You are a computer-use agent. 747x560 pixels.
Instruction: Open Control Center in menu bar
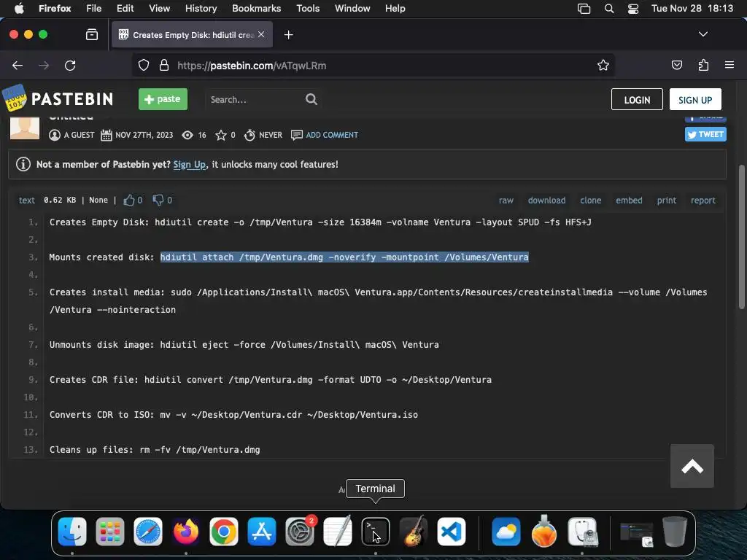click(x=632, y=9)
